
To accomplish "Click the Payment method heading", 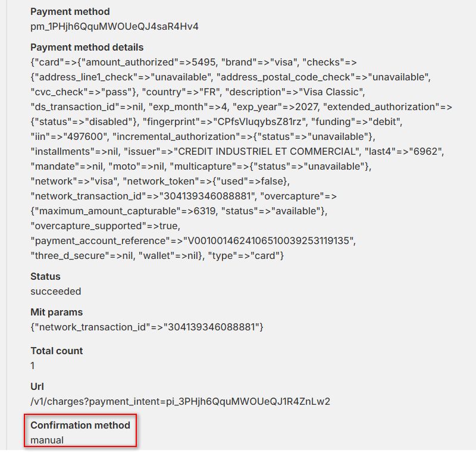I will tap(70, 11).
